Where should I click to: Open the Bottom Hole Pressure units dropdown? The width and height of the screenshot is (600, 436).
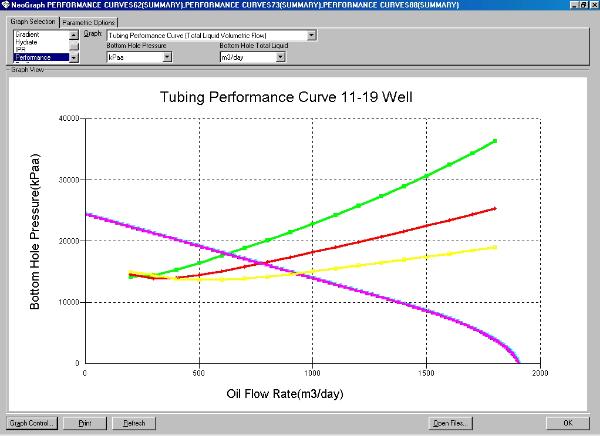pos(167,57)
